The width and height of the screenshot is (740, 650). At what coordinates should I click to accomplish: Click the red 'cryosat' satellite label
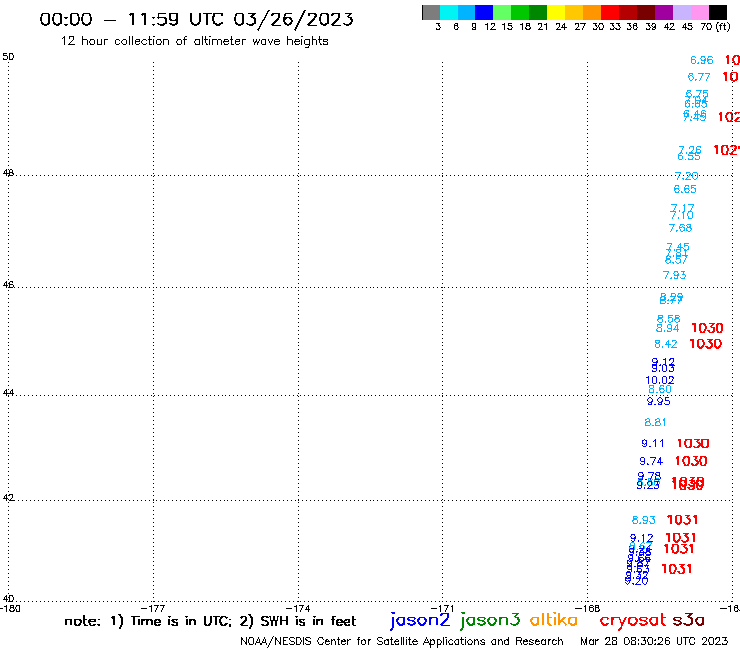point(633,620)
